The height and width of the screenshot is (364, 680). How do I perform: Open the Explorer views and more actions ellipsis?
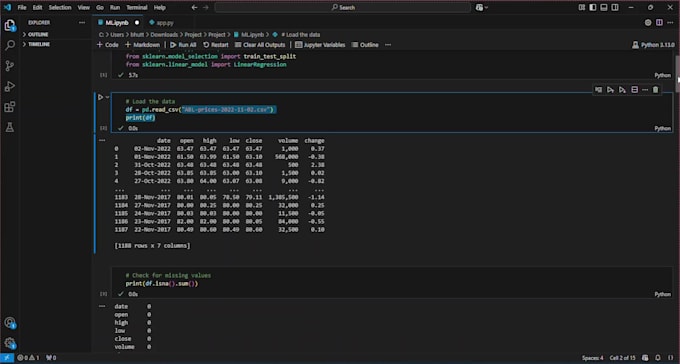[x=82, y=23]
